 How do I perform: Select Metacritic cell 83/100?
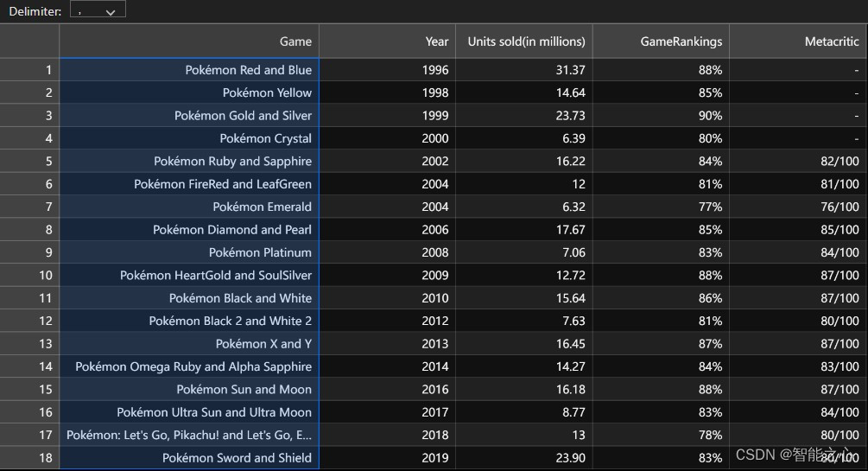(x=798, y=366)
